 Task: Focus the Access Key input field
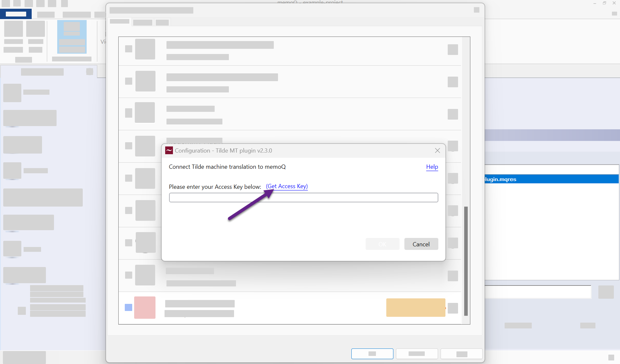pos(304,198)
